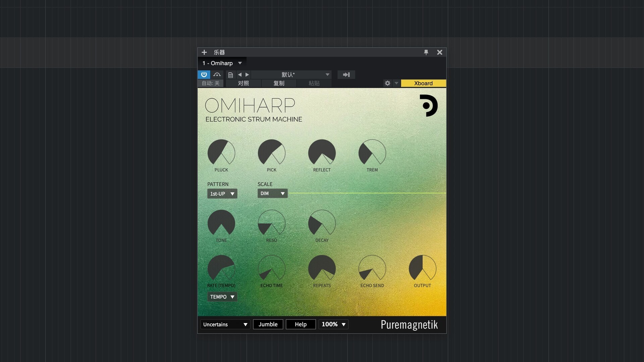Click the ECHO TIME knob

click(x=272, y=268)
